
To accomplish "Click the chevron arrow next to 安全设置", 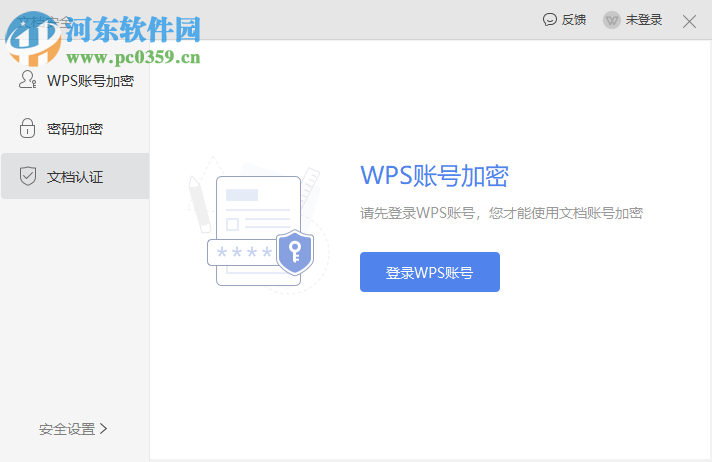I will click(104, 429).
